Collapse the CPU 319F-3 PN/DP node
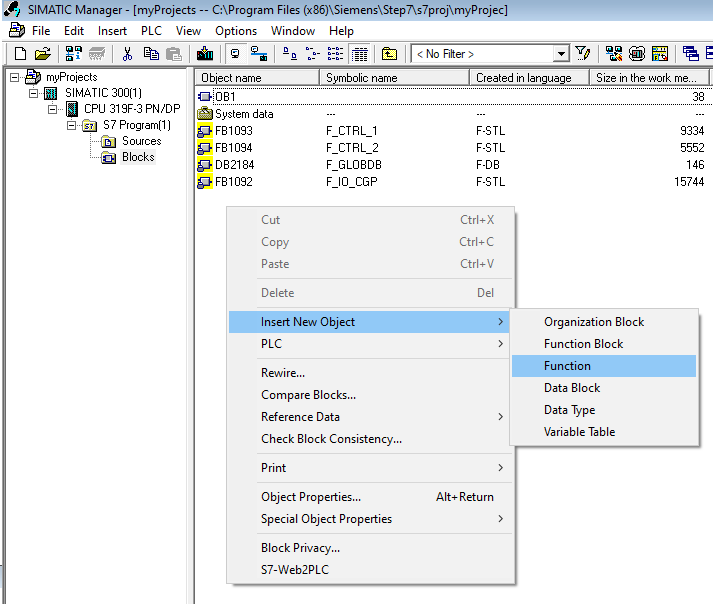This screenshot has width=713, height=604. pos(53,109)
